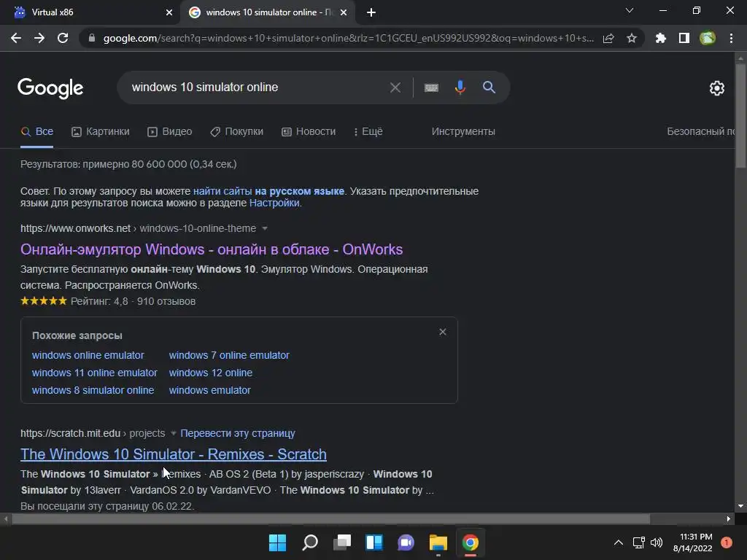Open the network tray icon
The image size is (747, 560).
point(638,542)
